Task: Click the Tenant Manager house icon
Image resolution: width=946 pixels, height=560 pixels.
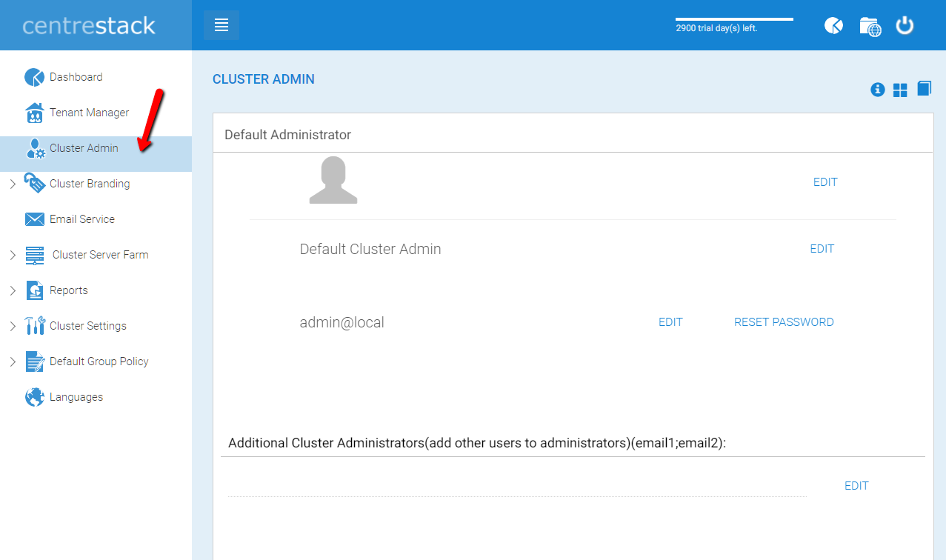Action: [x=35, y=113]
